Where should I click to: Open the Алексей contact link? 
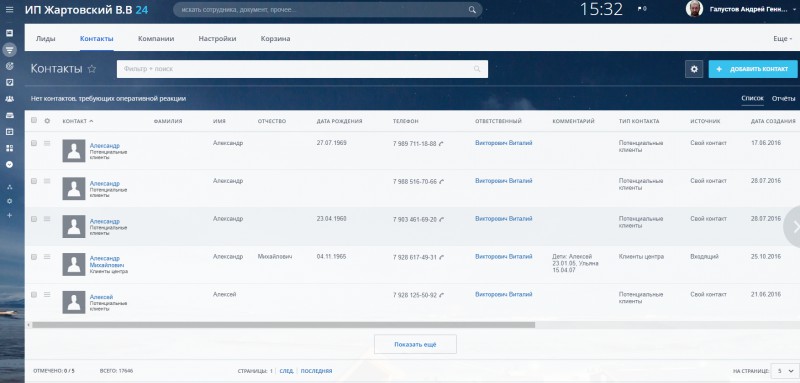pos(101,297)
